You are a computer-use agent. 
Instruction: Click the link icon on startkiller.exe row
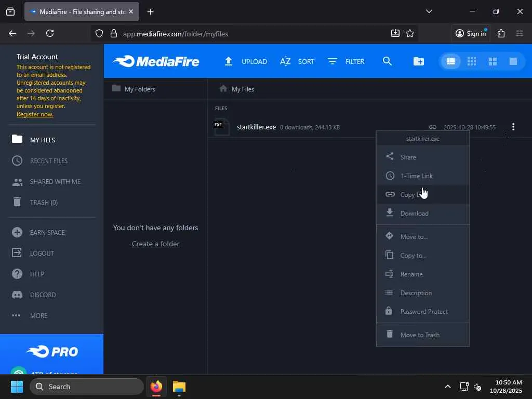[433, 127]
